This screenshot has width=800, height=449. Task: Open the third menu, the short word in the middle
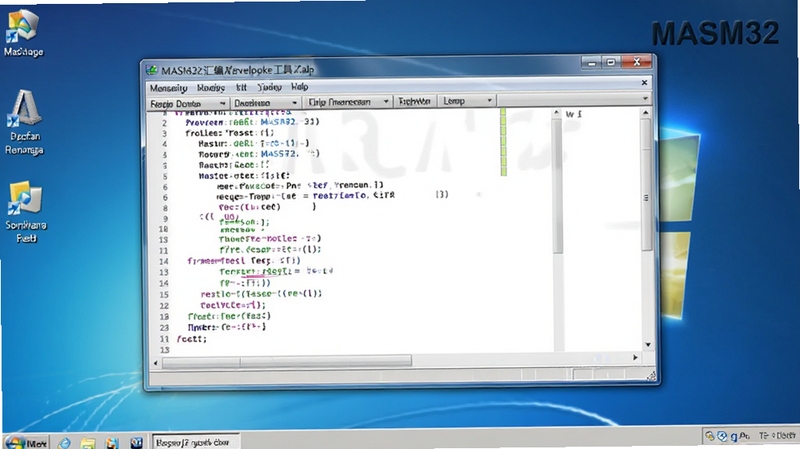[241, 87]
